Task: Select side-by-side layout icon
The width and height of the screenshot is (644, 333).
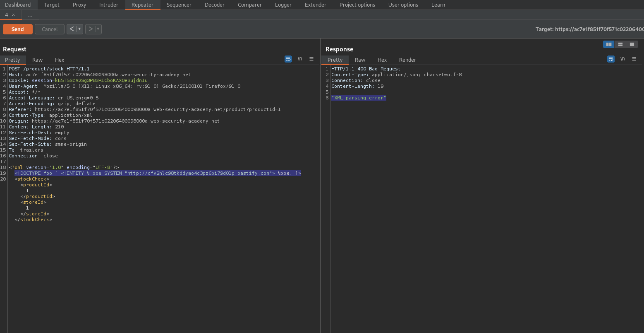Action: coord(609,44)
